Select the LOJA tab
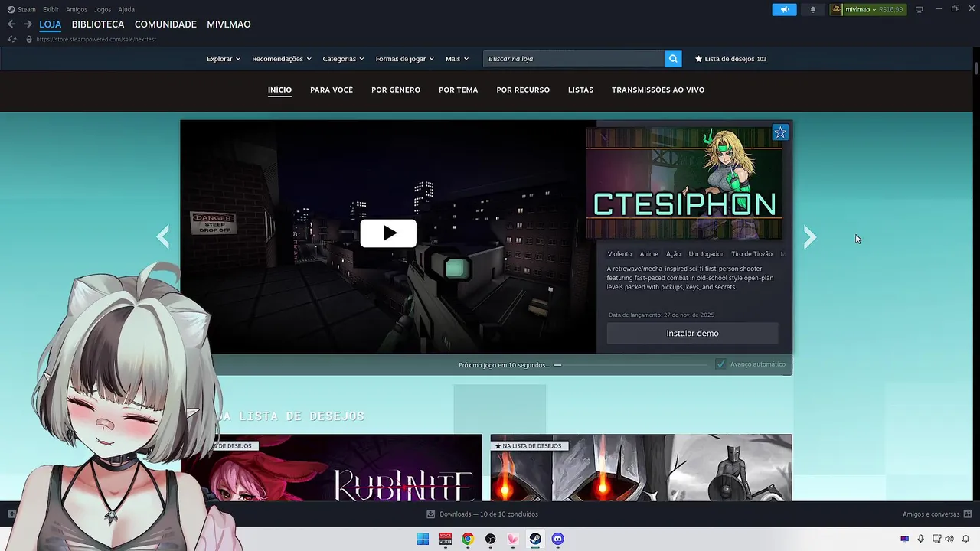The width and height of the screenshot is (980, 551). pyautogui.click(x=51, y=24)
